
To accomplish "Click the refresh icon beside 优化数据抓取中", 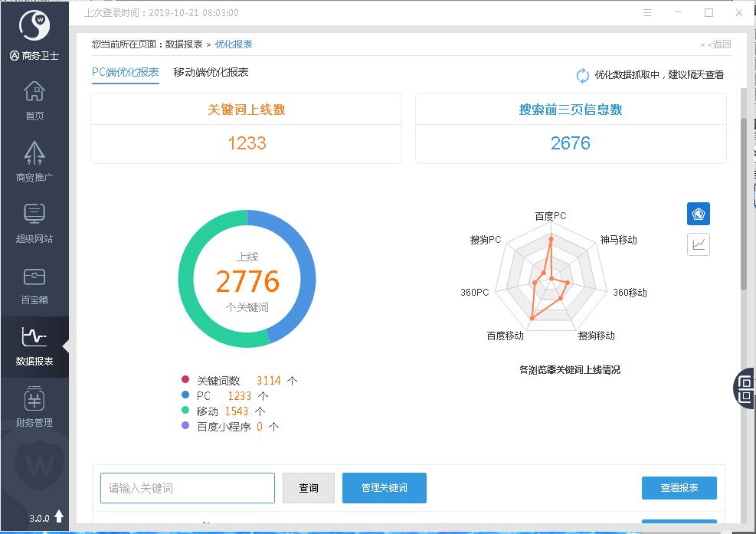I will pos(583,75).
